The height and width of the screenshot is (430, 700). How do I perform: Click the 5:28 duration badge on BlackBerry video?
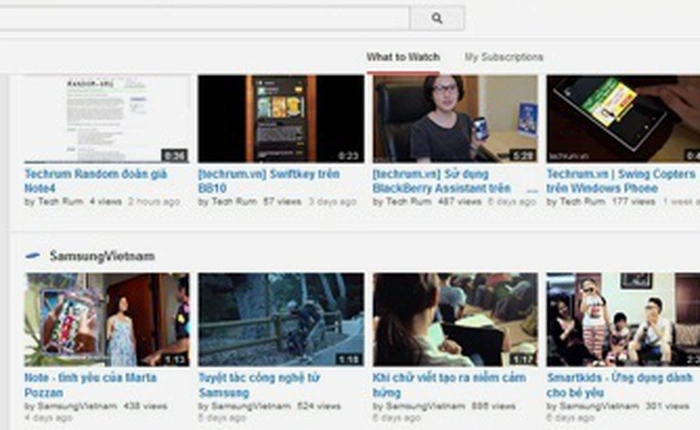(523, 155)
